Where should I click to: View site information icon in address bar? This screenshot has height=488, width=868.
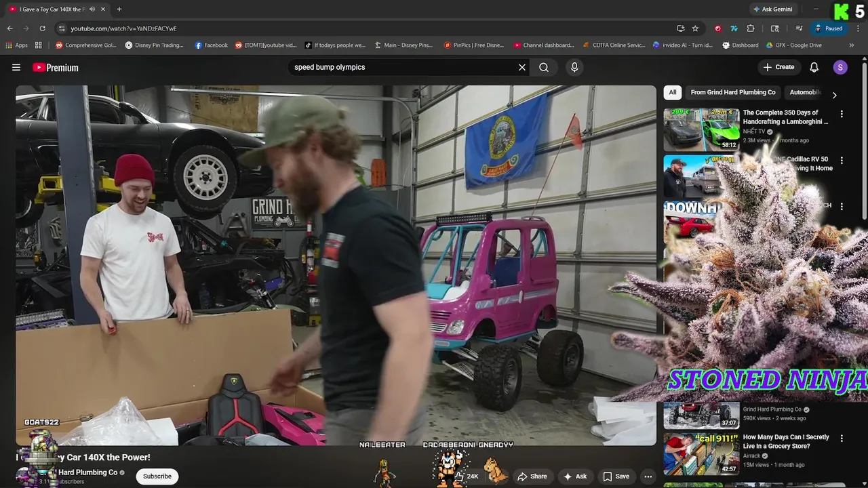(62, 28)
